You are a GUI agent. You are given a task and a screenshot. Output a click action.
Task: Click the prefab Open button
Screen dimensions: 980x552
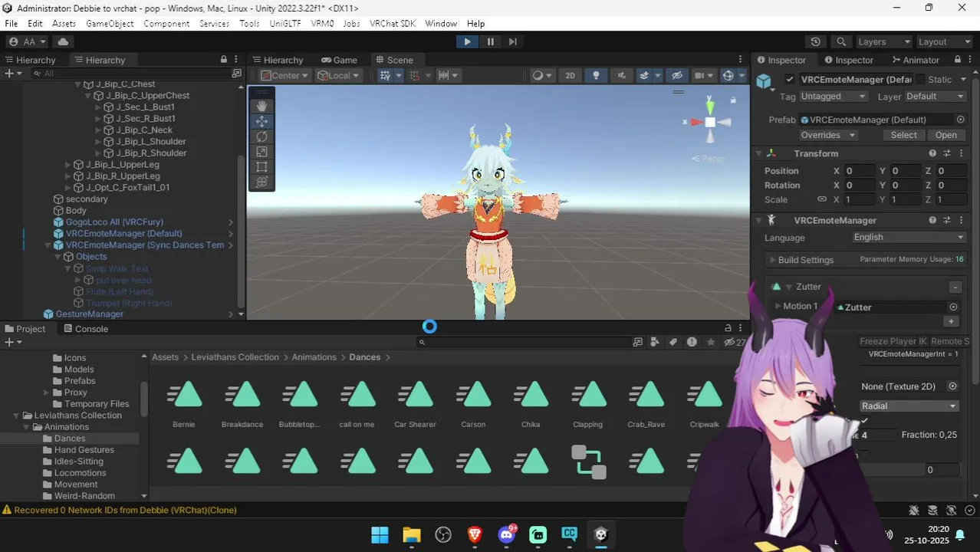(945, 135)
